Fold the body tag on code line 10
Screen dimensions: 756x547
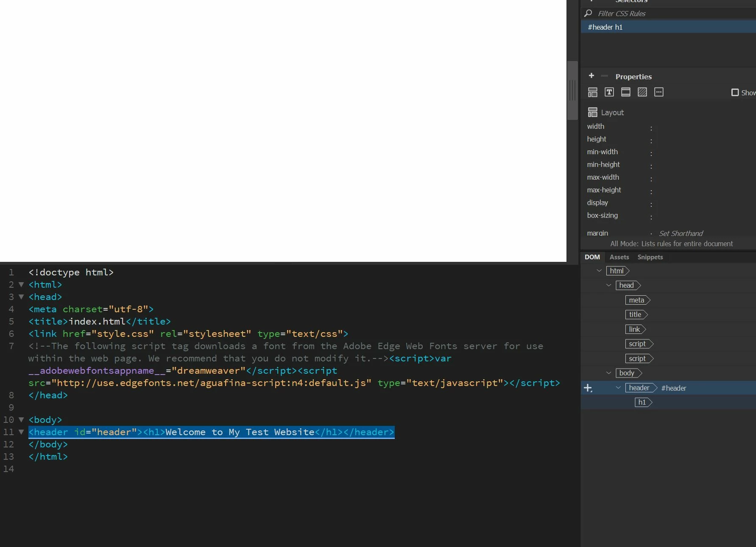click(21, 420)
